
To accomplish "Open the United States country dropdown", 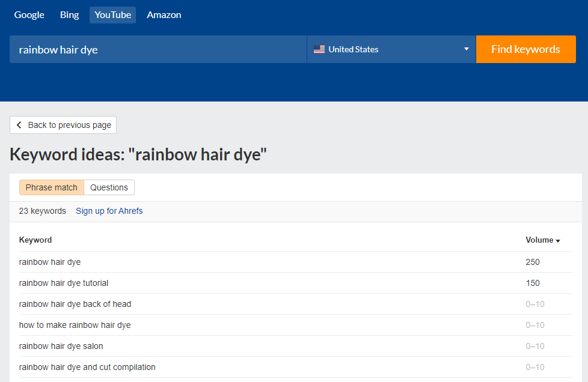I will click(x=391, y=49).
